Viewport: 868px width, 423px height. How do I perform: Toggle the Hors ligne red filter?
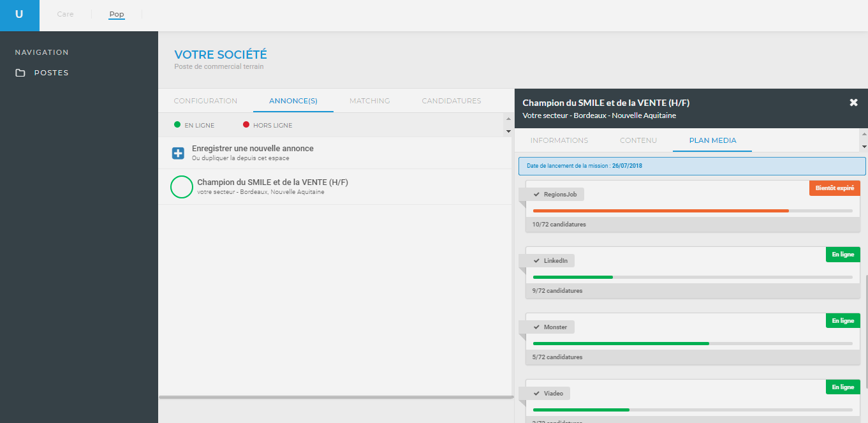268,125
